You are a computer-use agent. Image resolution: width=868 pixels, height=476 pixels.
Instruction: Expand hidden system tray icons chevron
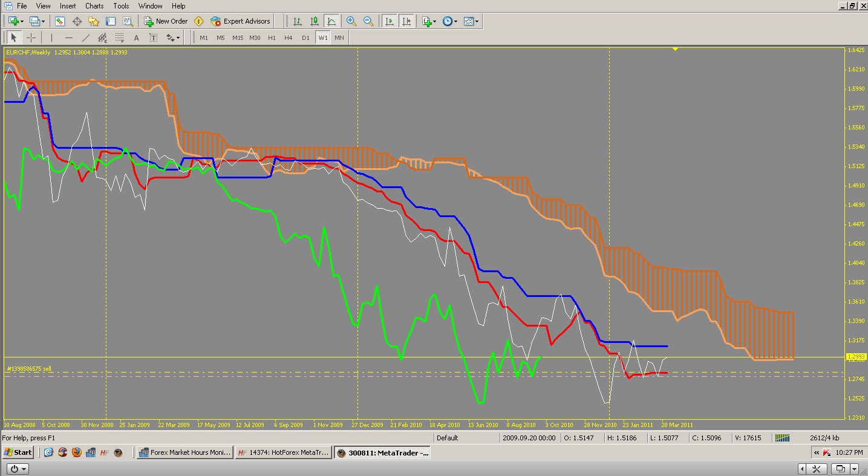[x=817, y=452]
